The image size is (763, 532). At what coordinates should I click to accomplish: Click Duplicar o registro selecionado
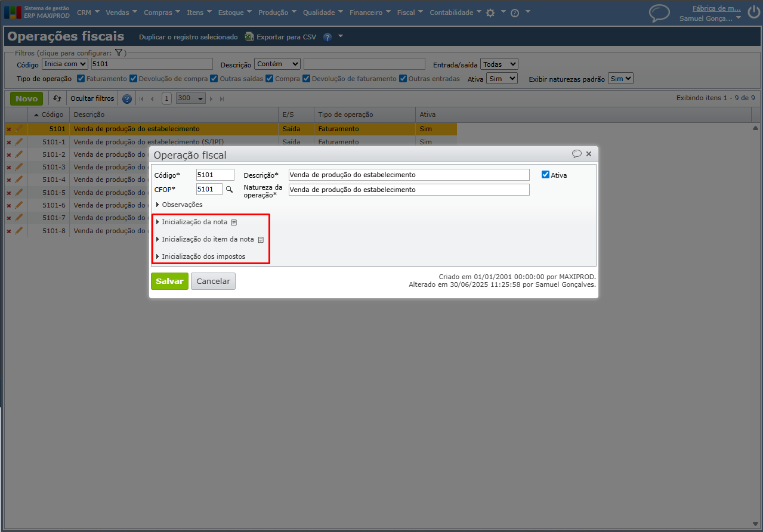click(189, 37)
